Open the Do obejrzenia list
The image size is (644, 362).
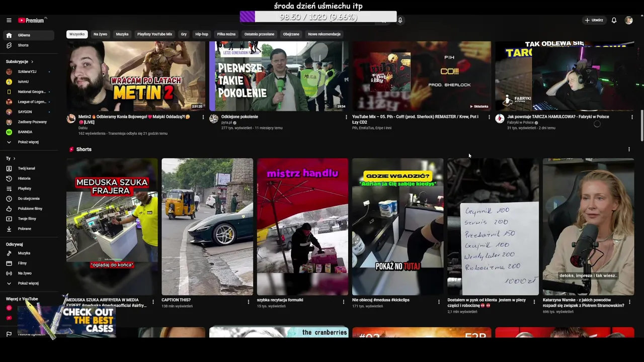tap(29, 199)
